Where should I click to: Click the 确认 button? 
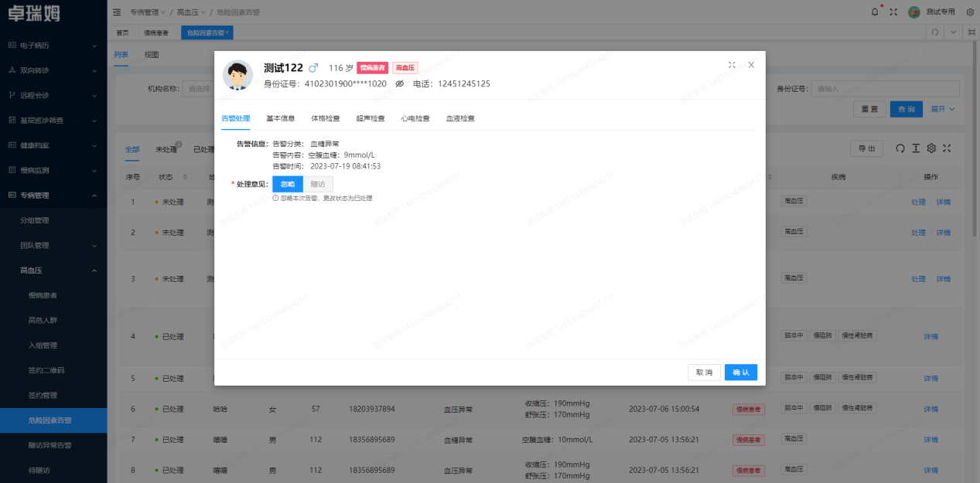point(740,372)
